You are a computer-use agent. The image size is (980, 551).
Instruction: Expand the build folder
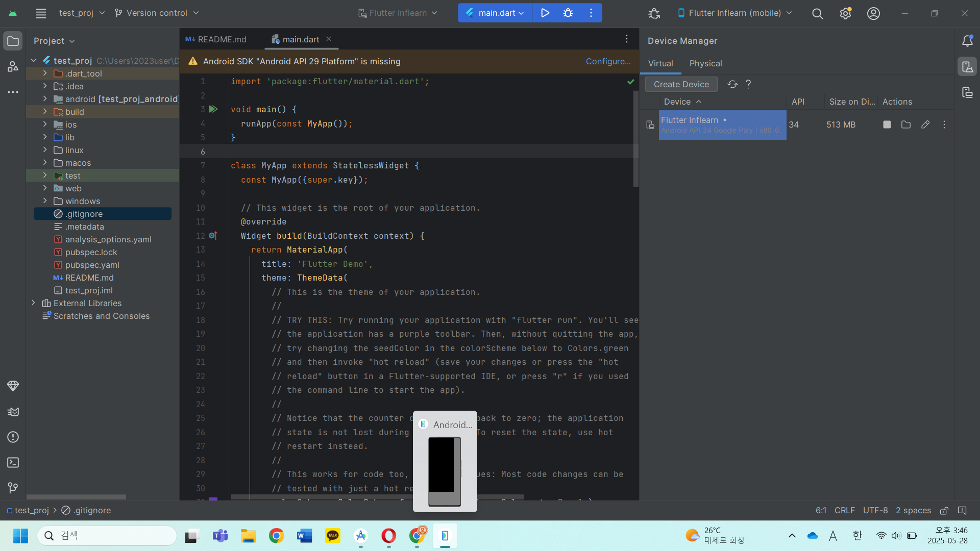click(45, 112)
